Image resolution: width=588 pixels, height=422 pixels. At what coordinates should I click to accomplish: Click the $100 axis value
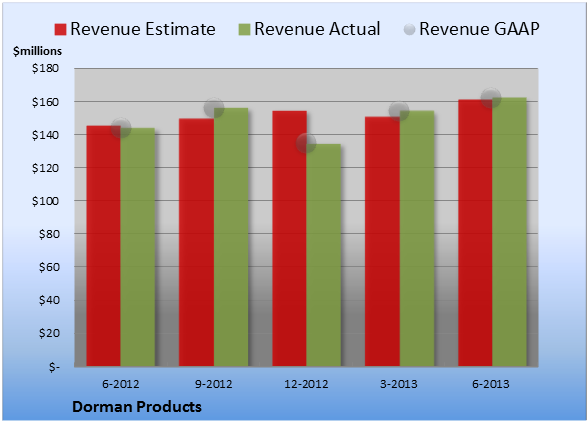pos(45,201)
